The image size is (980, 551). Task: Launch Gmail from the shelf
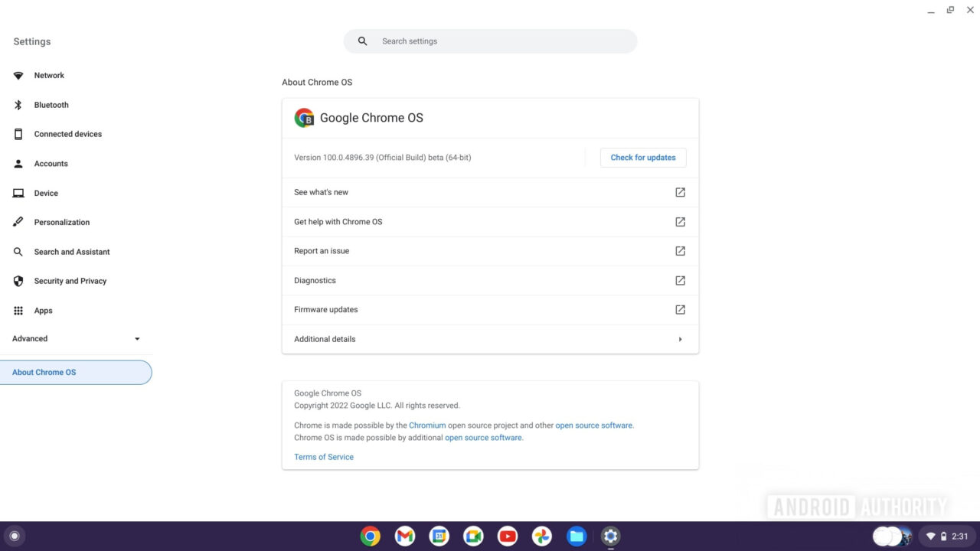tap(404, 536)
